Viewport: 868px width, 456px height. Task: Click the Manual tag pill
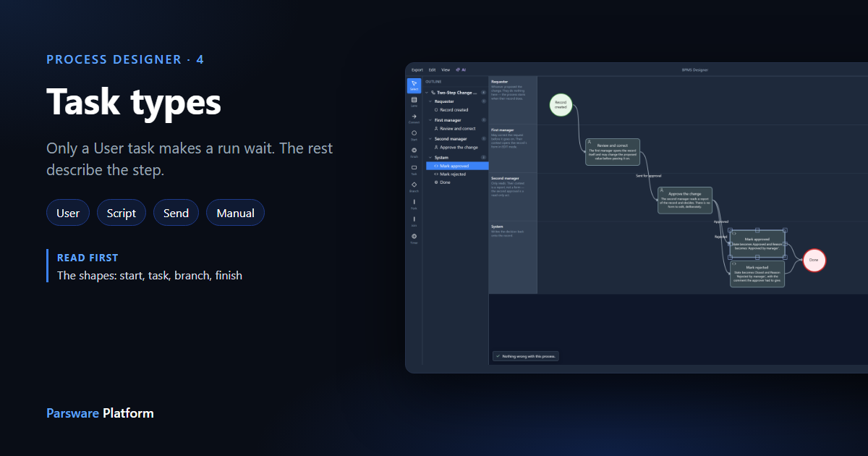click(235, 213)
